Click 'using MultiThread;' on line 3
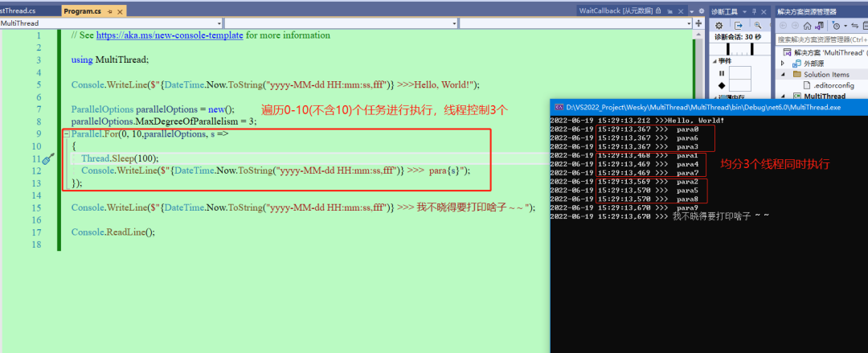 click(110, 60)
